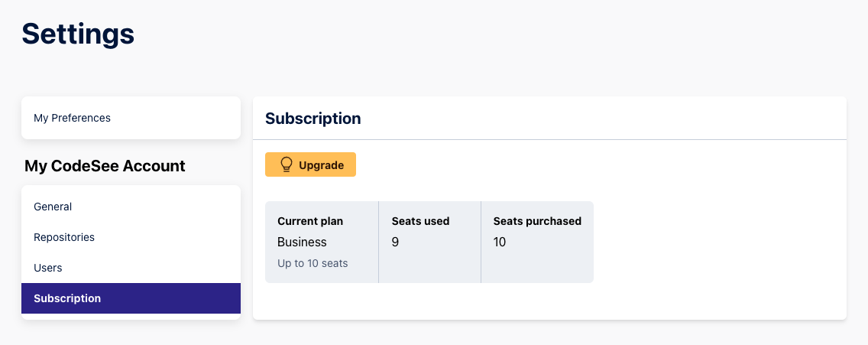Click the Subscription panel heading

click(x=313, y=119)
